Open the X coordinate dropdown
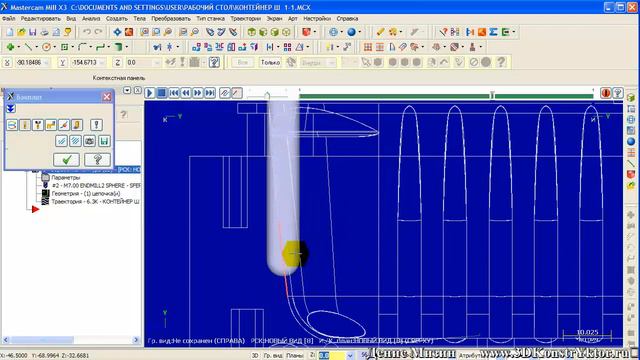Image resolution: width=640 pixels, height=360 pixels. point(46,62)
